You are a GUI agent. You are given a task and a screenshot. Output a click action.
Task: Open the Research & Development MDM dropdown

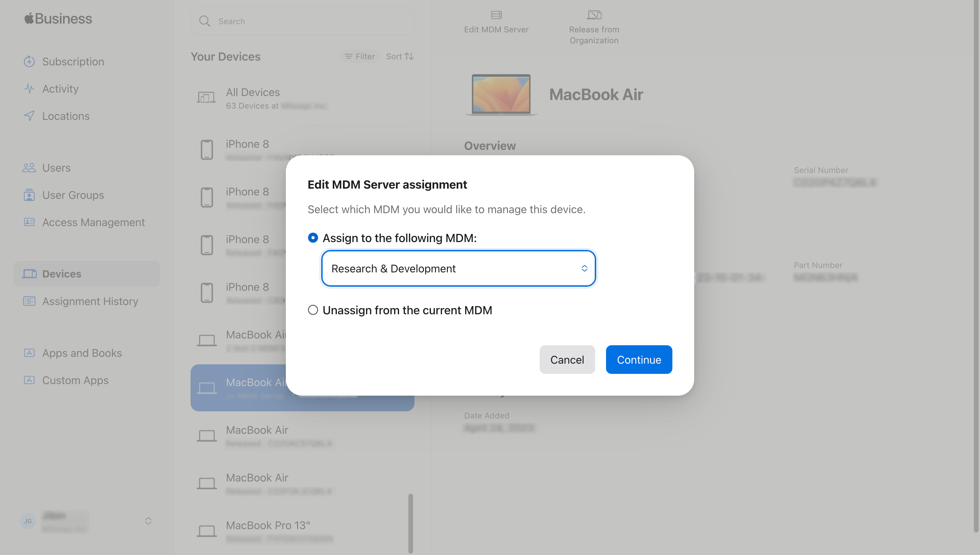click(x=458, y=268)
